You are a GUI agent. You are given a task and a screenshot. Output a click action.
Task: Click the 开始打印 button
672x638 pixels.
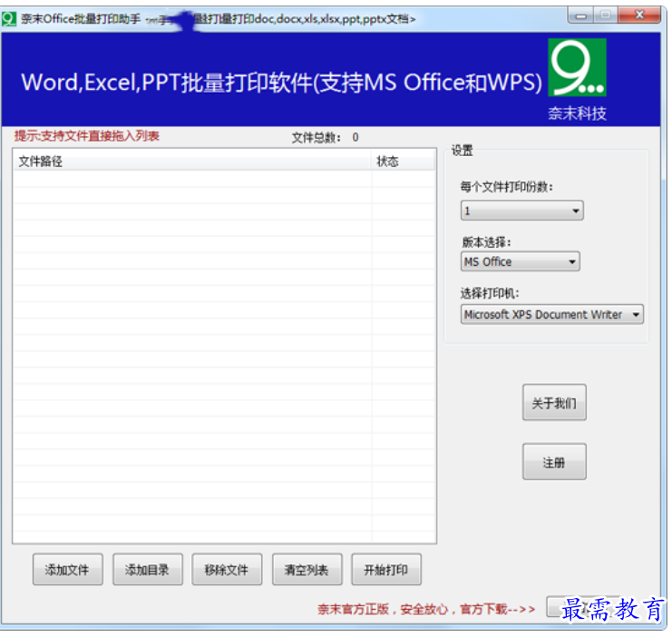coord(386,569)
